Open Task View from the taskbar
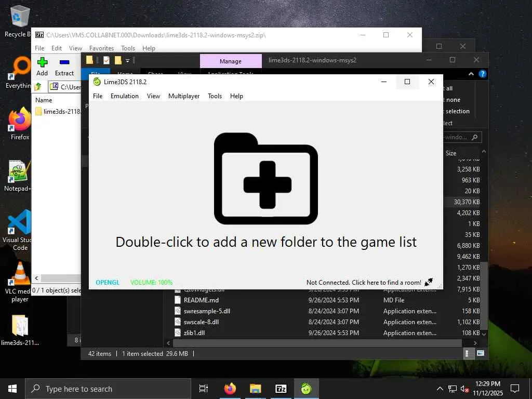 pyautogui.click(x=204, y=389)
